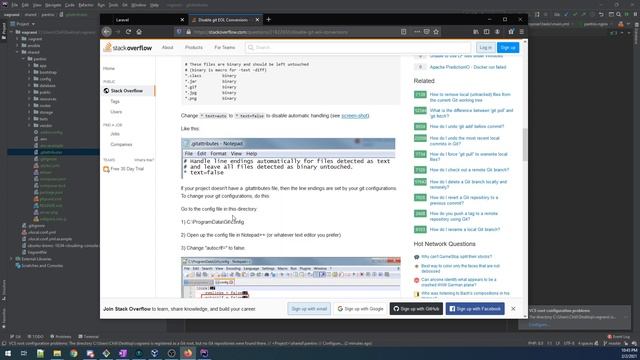
Task: Open For Teams in Stack Overflow header
Action: [x=225, y=47]
